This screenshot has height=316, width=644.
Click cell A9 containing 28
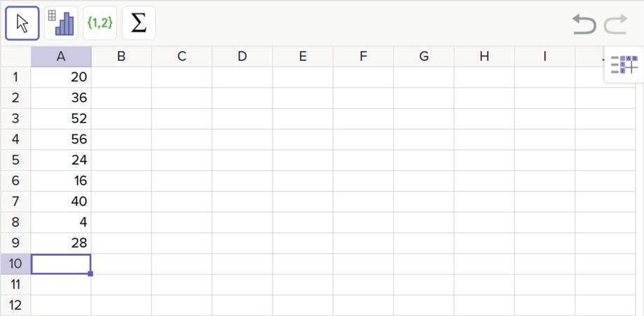61,243
